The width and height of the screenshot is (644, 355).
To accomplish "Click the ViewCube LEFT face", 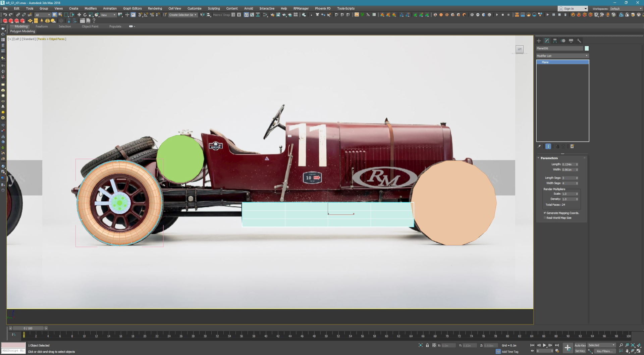I will click(520, 49).
